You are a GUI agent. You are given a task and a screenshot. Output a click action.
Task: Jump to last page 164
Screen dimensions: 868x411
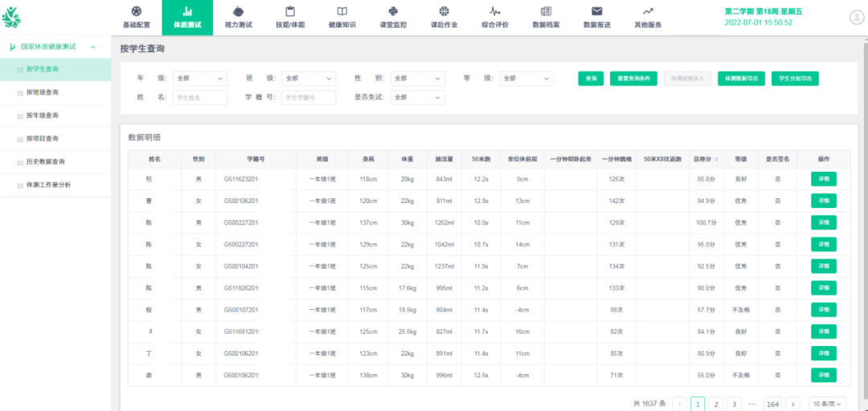(x=773, y=405)
